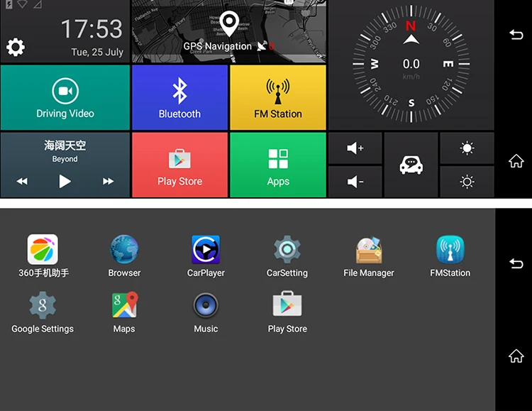Launch the CarPlayer app
The image size is (532, 411).
[206, 256]
